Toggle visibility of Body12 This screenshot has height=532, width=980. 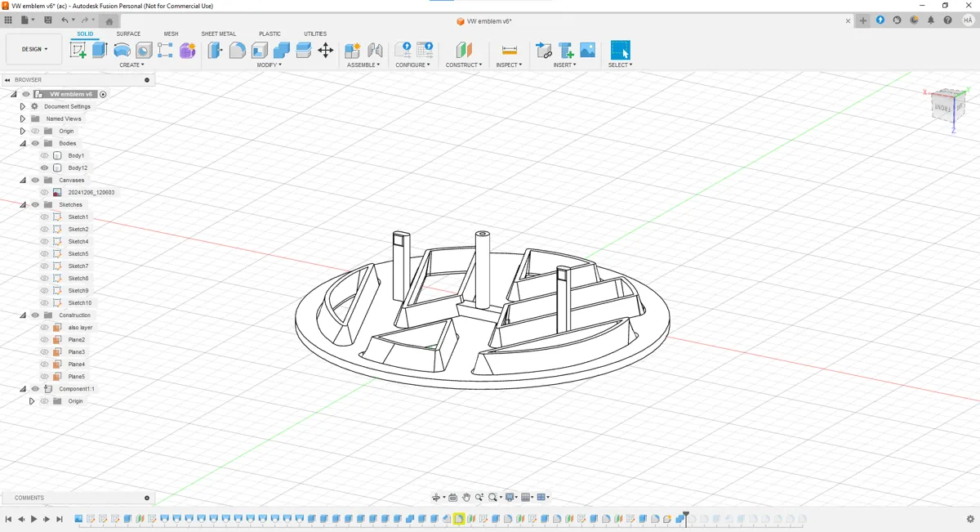(x=45, y=168)
